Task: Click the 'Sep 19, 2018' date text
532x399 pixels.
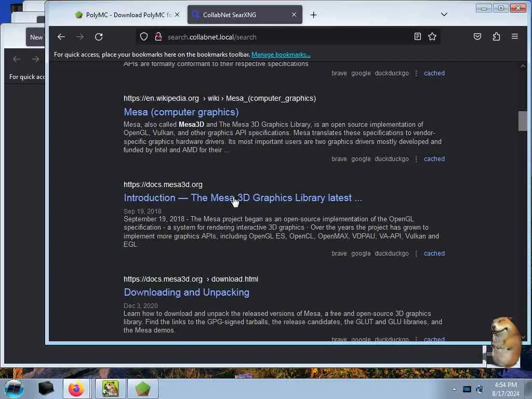Action: [x=142, y=211]
